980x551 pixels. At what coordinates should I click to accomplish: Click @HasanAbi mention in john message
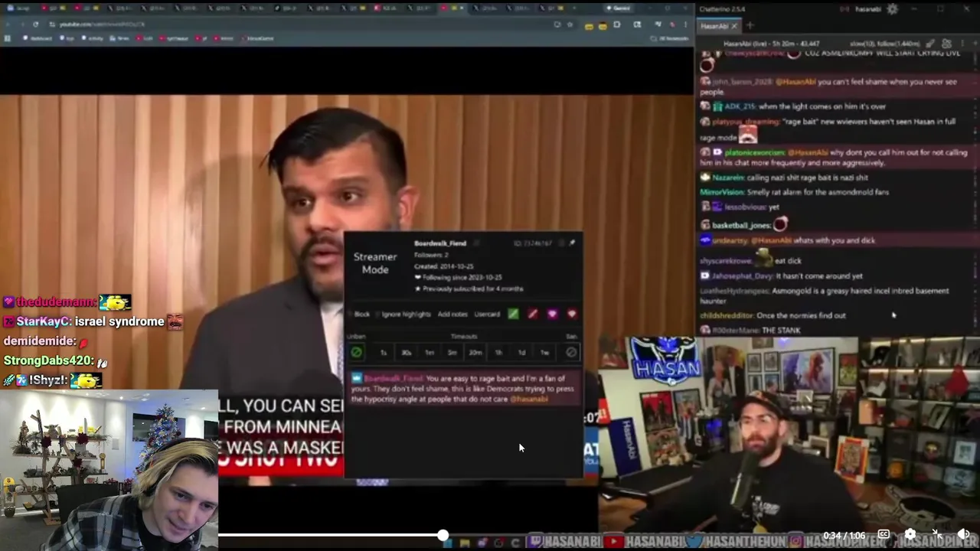coord(795,82)
